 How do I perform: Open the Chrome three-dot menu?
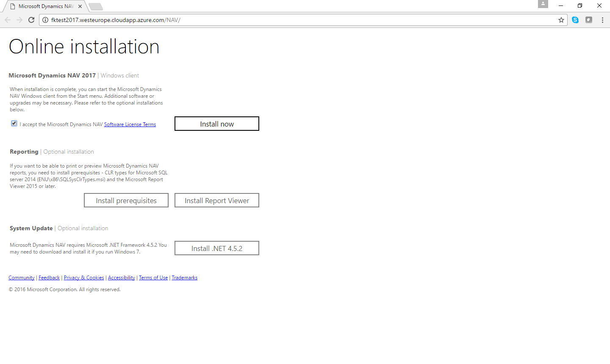click(x=602, y=20)
